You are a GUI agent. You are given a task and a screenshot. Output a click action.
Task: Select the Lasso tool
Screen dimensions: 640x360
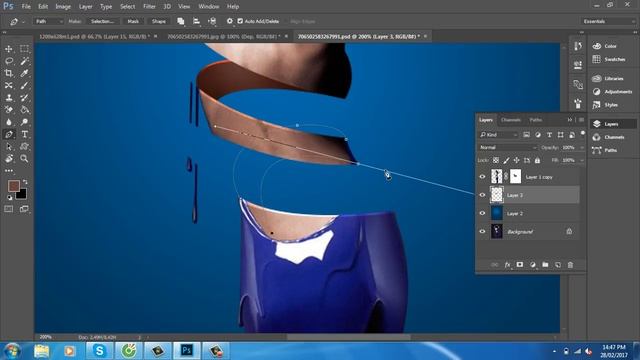coord(9,61)
